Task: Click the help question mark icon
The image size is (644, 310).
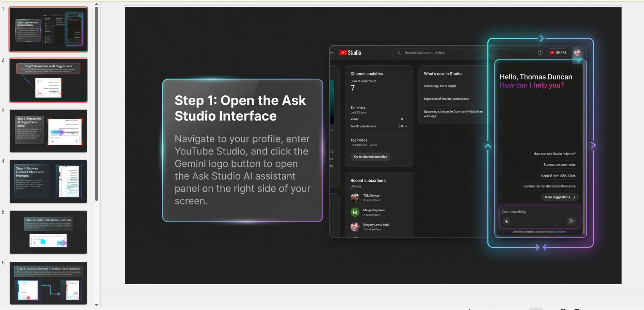Action: (540, 53)
